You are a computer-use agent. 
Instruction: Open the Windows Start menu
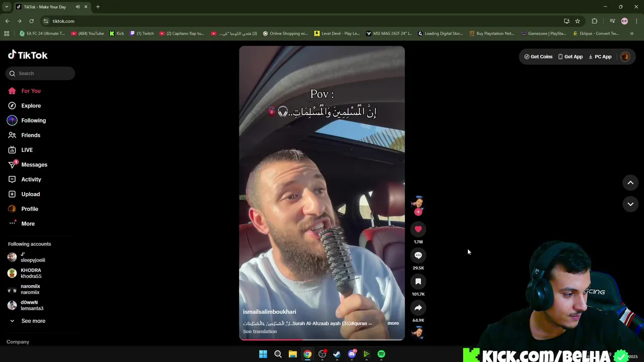[263, 354]
